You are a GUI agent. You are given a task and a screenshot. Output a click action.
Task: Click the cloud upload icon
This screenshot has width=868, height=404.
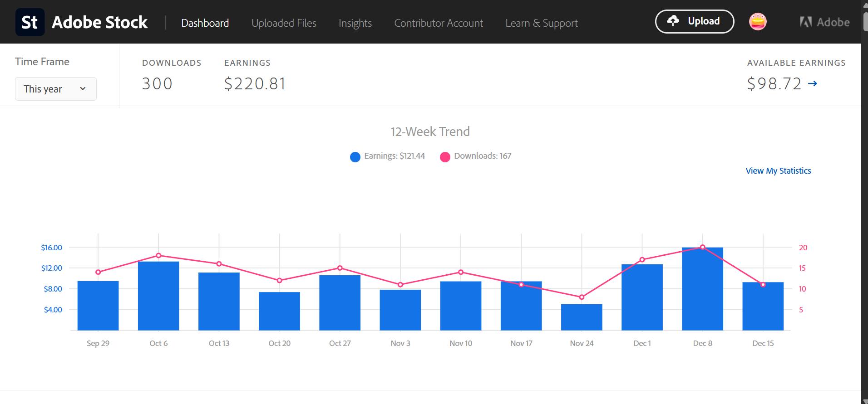[673, 21]
